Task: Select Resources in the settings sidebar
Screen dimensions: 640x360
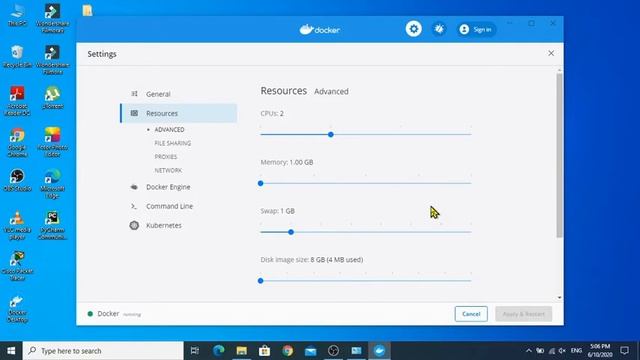Action: [x=178, y=113]
